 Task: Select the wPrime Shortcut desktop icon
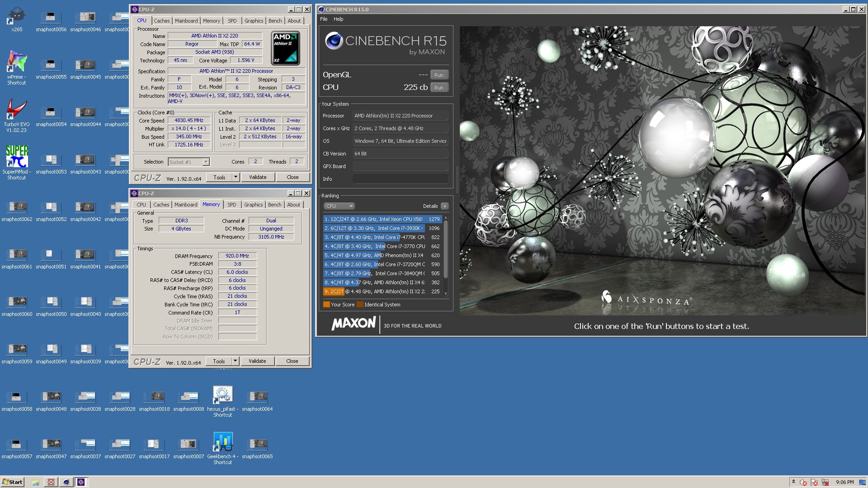pos(17,68)
